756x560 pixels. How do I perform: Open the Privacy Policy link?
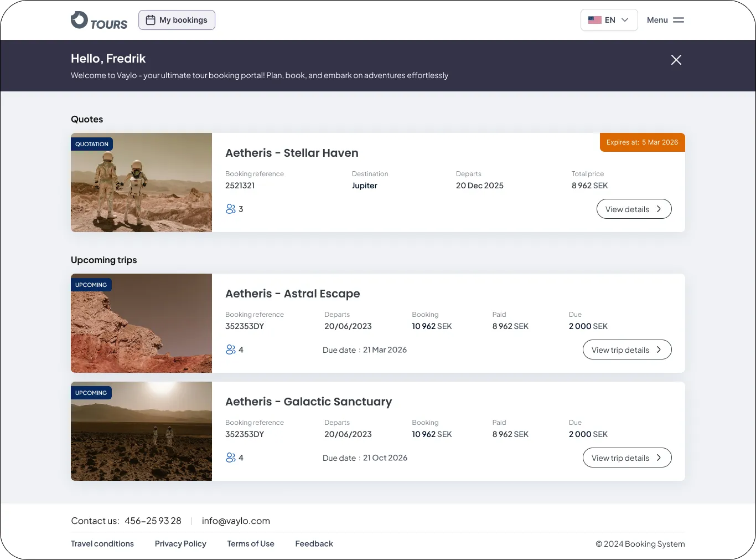tap(180, 543)
